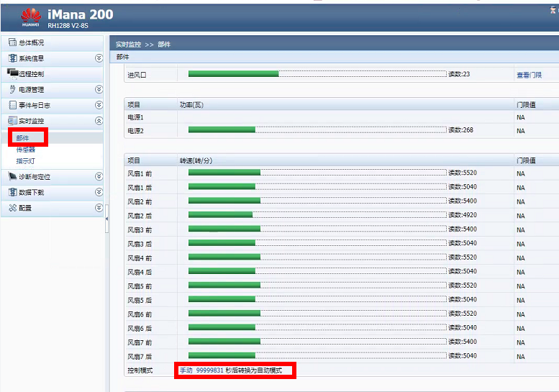Click the 事件与日志 log icon
Screen dimensions: 559x392
click(x=12, y=105)
